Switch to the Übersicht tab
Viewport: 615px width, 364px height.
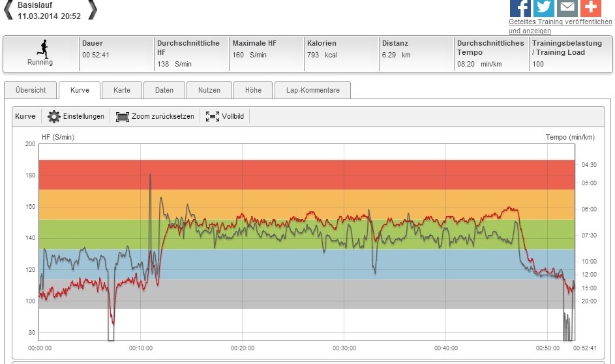click(31, 90)
